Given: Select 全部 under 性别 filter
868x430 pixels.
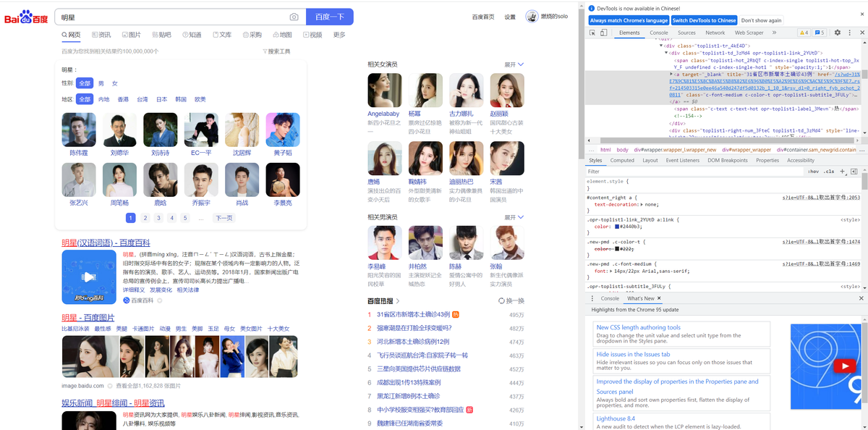Looking at the screenshot, I should (85, 83).
